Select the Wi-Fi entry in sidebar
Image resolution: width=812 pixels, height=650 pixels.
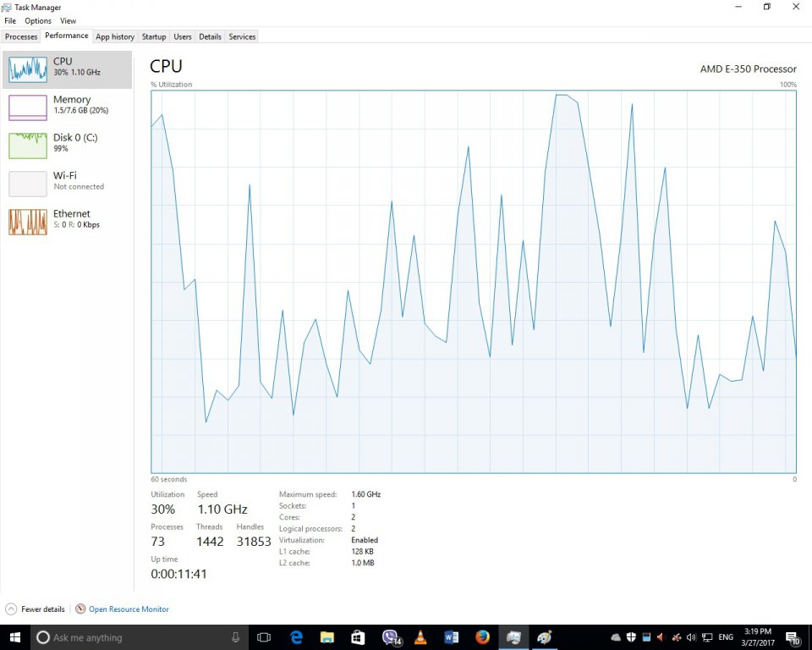pyautogui.click(x=68, y=183)
